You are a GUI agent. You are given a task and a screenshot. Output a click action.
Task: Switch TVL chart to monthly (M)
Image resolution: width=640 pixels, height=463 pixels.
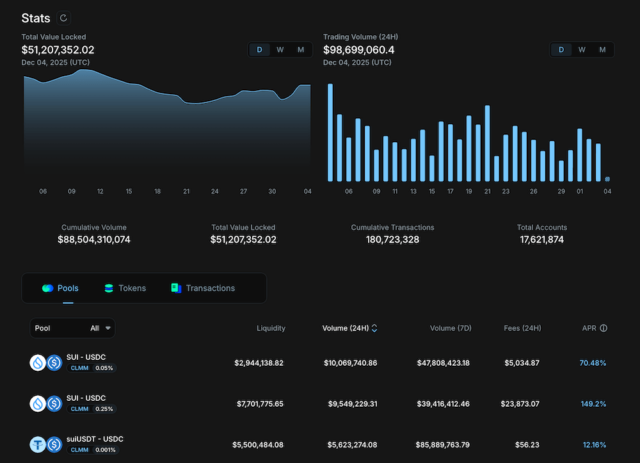[x=301, y=50]
